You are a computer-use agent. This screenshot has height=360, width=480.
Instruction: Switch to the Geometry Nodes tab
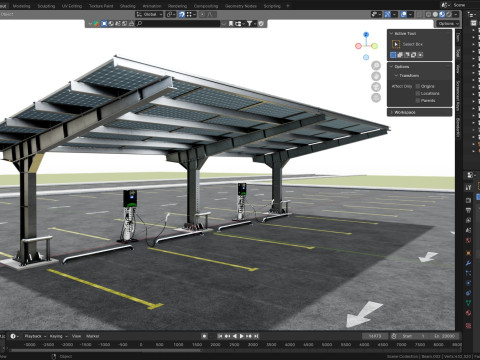241,6
